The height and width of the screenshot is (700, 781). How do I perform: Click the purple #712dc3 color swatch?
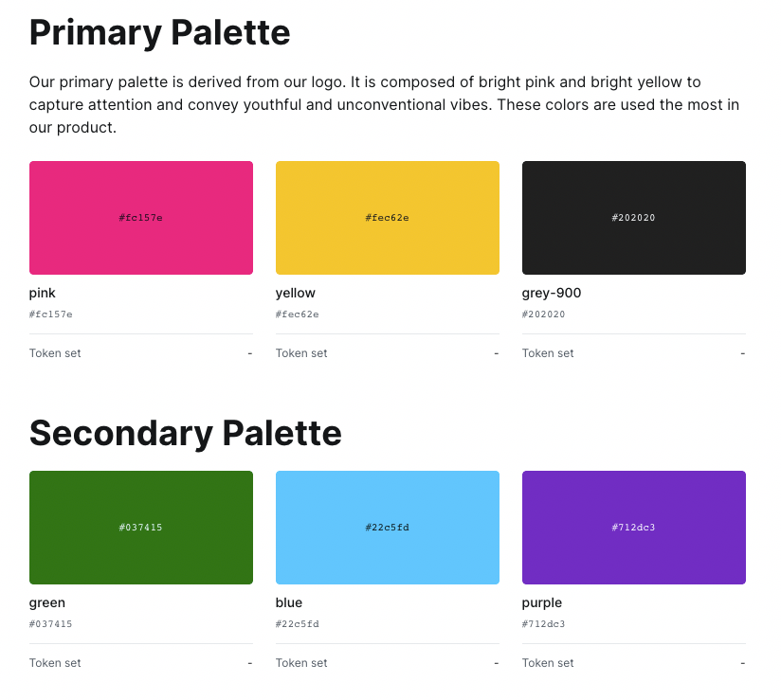coord(633,528)
